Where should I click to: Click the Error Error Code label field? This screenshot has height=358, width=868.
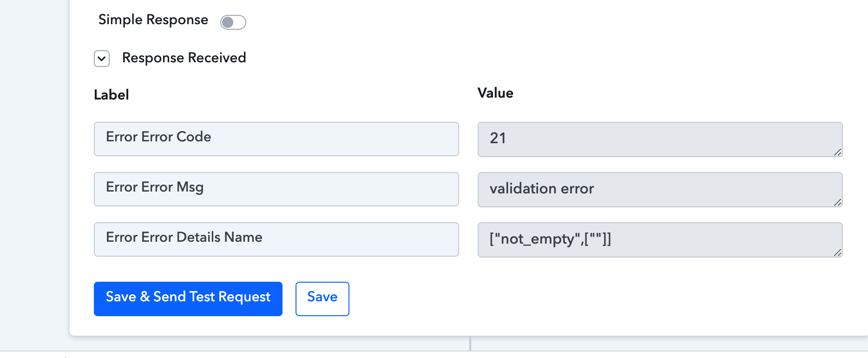point(276,139)
